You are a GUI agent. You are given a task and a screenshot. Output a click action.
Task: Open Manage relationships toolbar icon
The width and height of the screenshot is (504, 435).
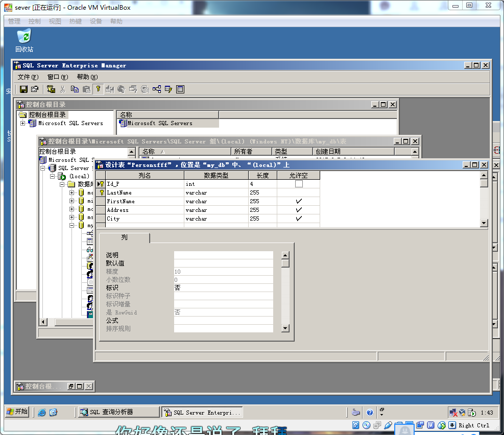coord(157,89)
